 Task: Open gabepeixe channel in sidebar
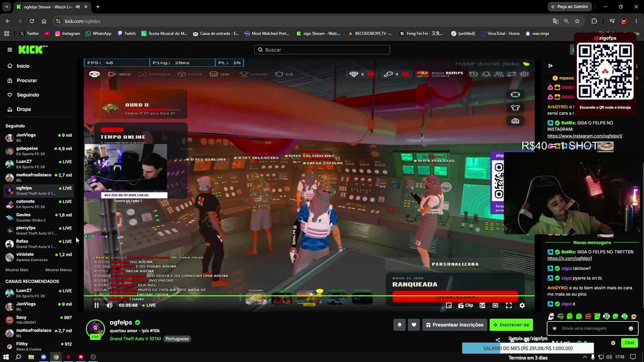pyautogui.click(x=39, y=151)
